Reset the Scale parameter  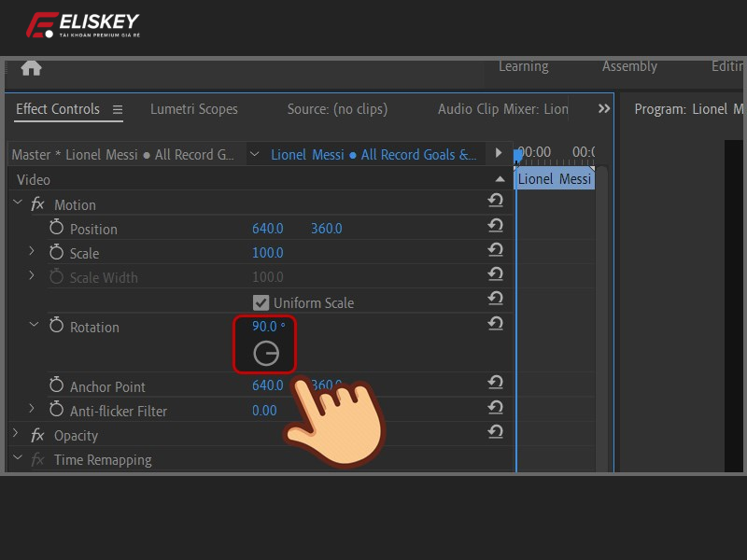[x=495, y=249]
